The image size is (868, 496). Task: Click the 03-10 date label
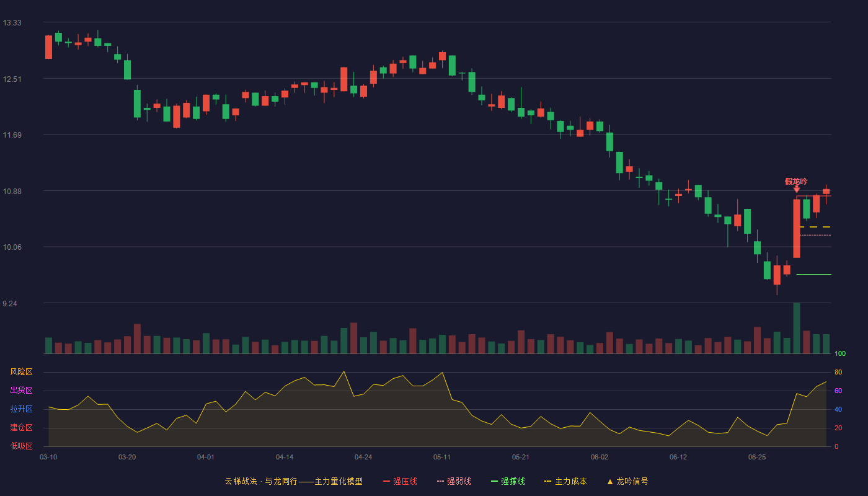48,457
